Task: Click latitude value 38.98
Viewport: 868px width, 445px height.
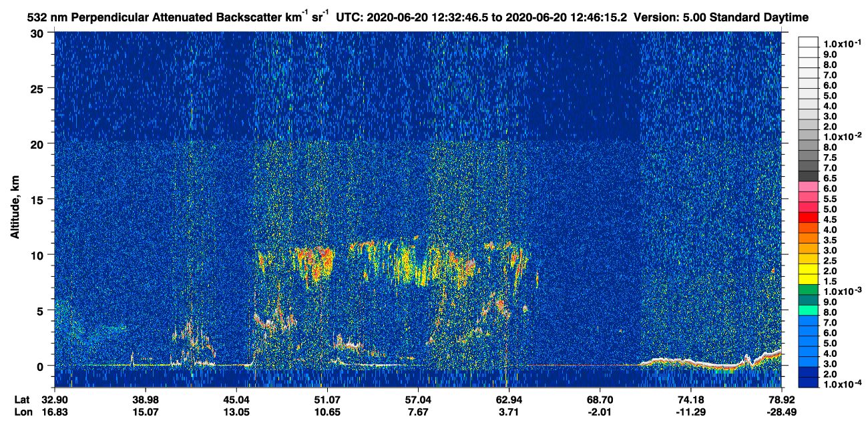Action: [145, 400]
